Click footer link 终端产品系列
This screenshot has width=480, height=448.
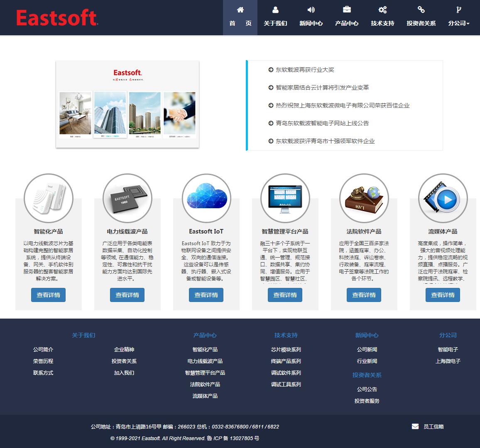click(x=286, y=361)
